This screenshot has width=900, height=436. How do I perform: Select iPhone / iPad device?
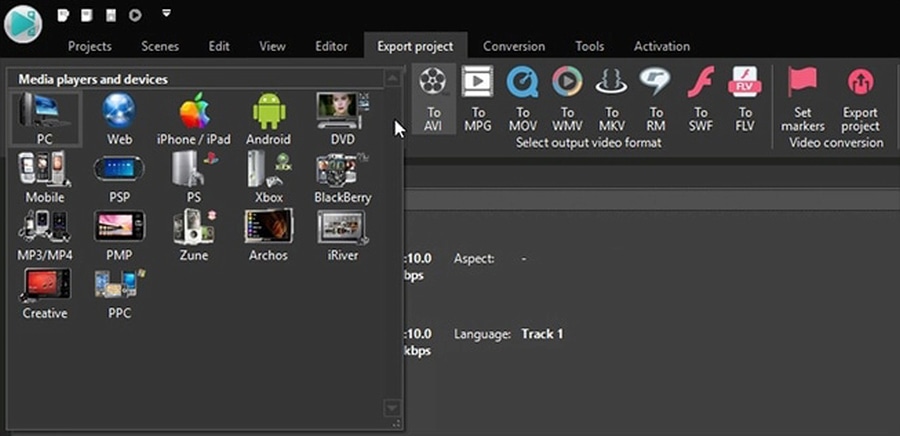click(x=193, y=119)
